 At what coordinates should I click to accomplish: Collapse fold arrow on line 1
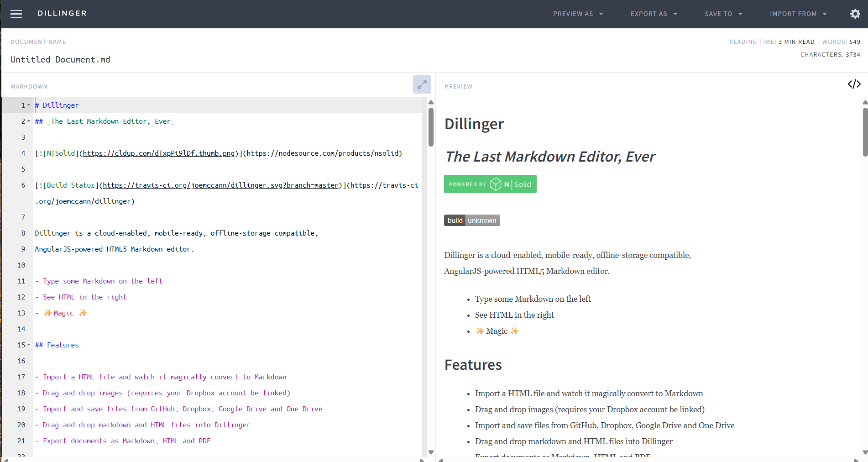[x=29, y=105]
